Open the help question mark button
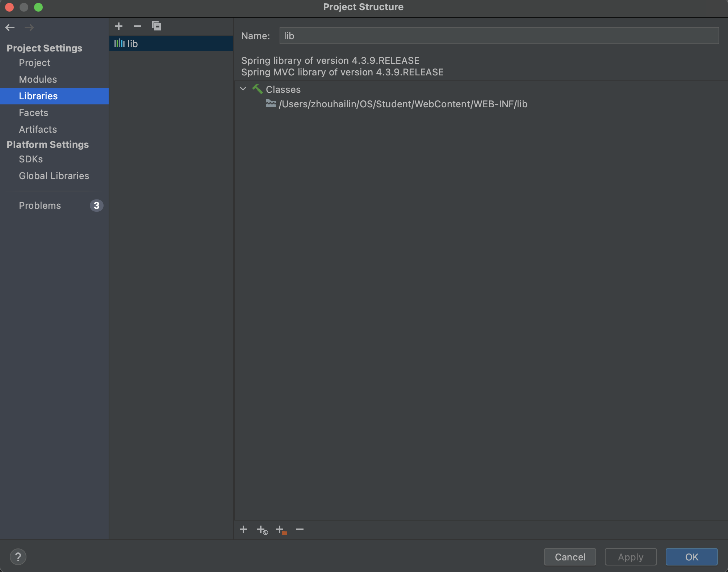The image size is (728, 572). click(x=18, y=557)
